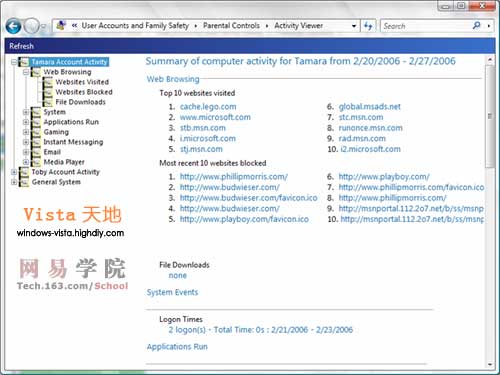Collapse the Tamara Account Activity tree node
The height and width of the screenshot is (375, 500).
click(14, 62)
